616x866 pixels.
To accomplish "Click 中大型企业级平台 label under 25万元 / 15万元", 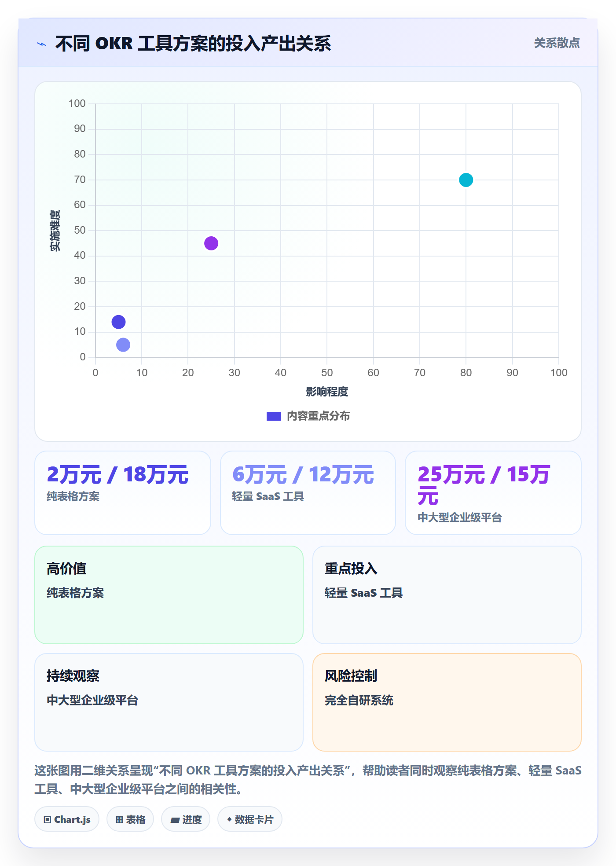I will [460, 517].
